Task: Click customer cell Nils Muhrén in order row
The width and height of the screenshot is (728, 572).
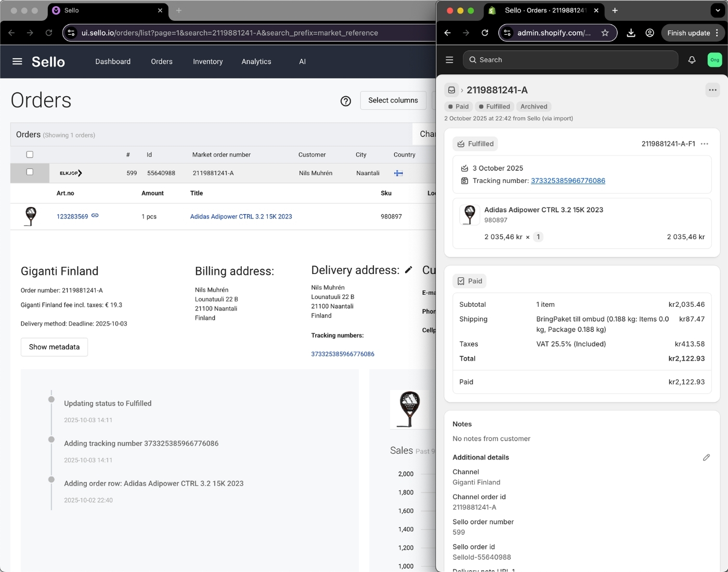Action: pos(316,173)
